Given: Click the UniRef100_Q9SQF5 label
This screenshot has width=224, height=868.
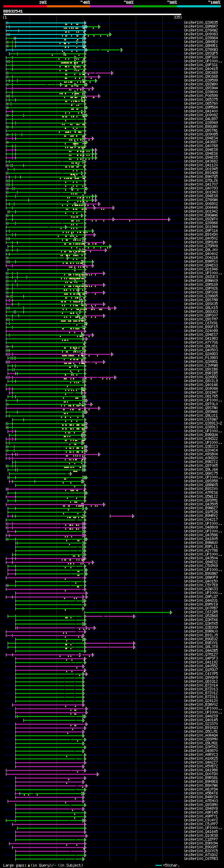Looking at the screenshot, I should 201,54.
